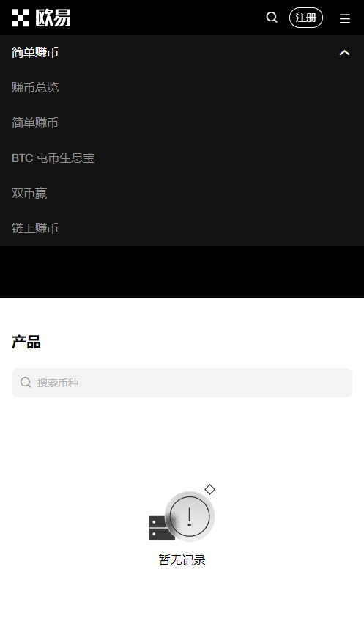Collapse the 简单赚币 section with chevron
364x635 pixels.
click(x=344, y=53)
